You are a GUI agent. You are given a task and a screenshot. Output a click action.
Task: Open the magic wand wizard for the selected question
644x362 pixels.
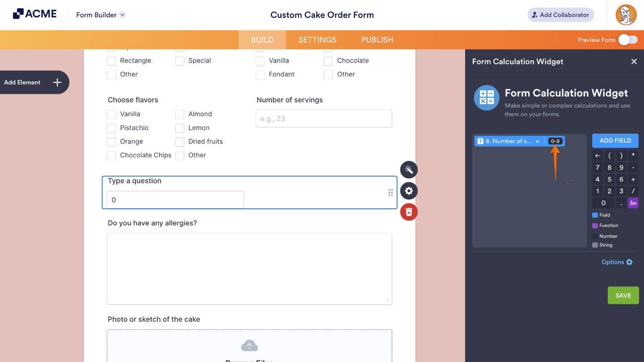(x=408, y=170)
